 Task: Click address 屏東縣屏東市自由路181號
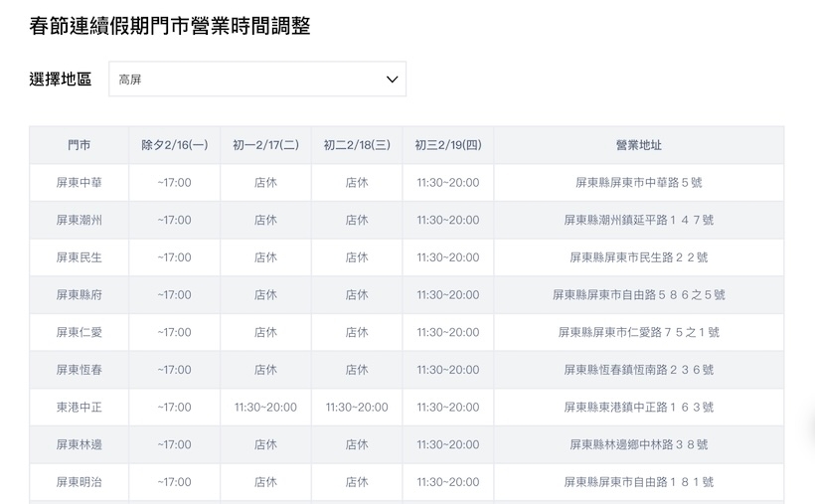(639, 482)
